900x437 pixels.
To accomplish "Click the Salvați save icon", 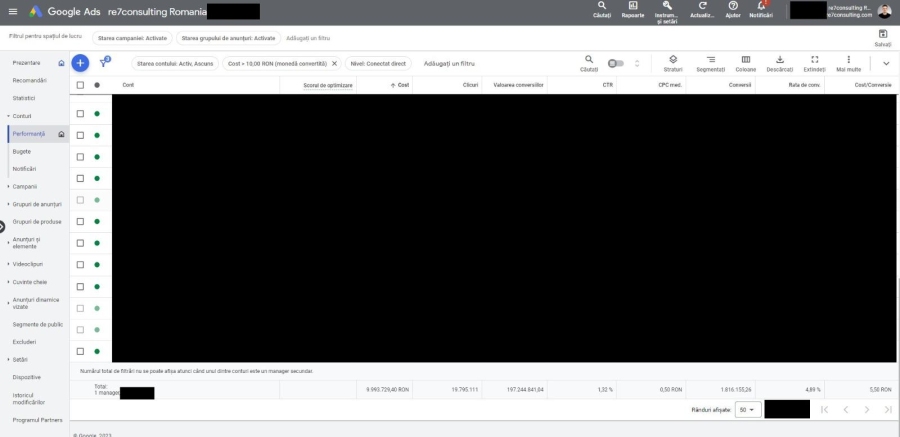I will tap(883, 34).
